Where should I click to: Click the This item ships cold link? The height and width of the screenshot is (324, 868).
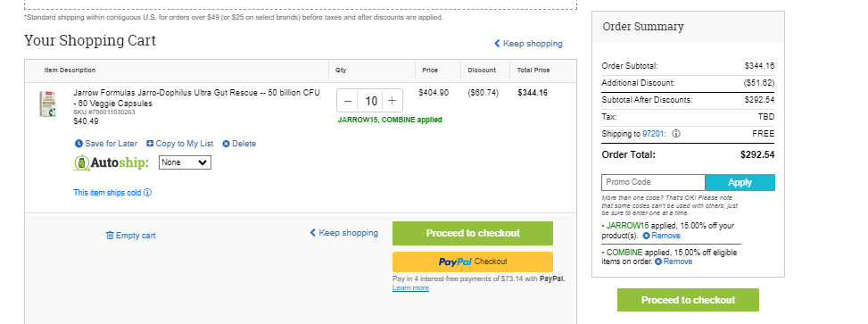click(x=107, y=193)
